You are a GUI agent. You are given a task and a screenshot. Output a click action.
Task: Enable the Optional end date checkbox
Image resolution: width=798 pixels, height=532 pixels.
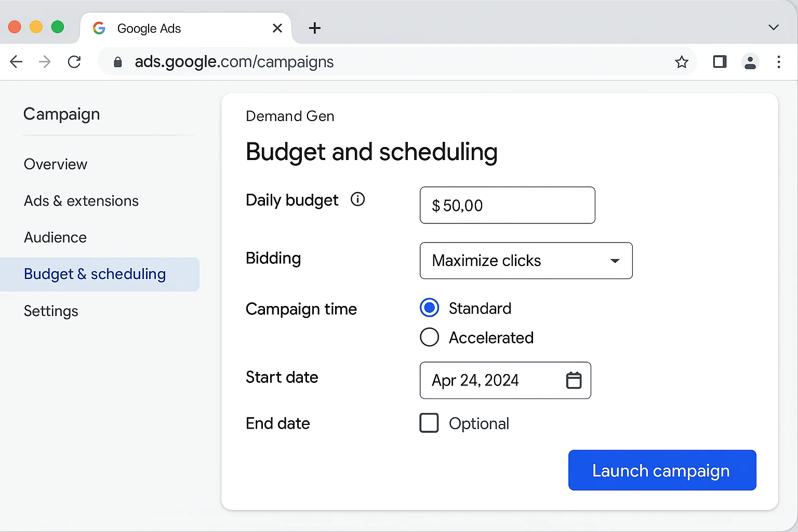point(429,423)
